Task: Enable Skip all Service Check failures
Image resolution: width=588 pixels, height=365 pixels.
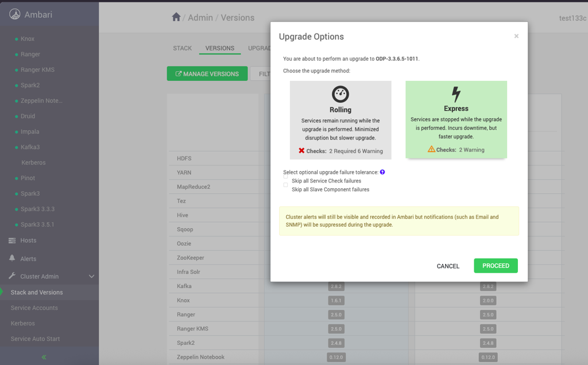Action: coord(285,177)
